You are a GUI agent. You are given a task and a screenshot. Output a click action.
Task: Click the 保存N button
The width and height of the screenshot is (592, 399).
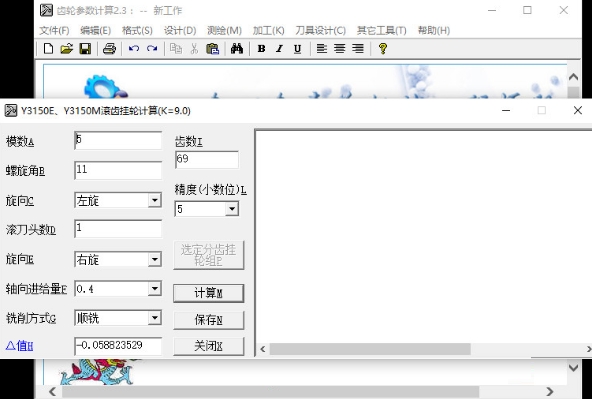tap(208, 320)
